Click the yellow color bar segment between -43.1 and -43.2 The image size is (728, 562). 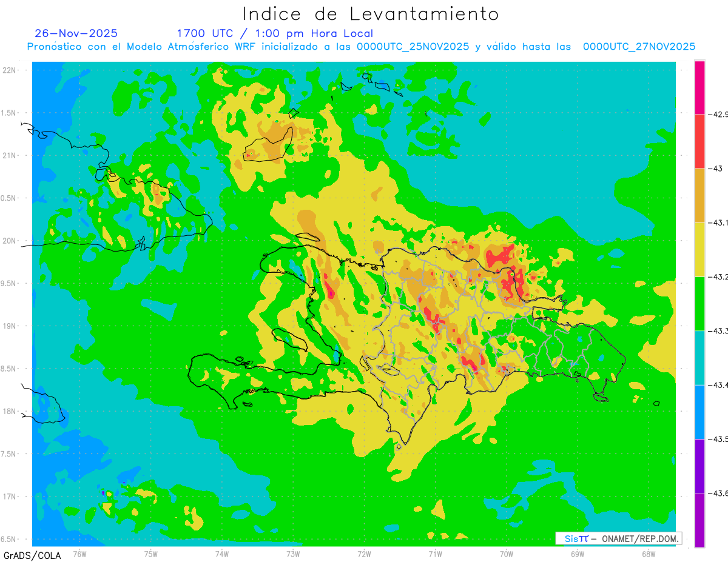(x=699, y=249)
